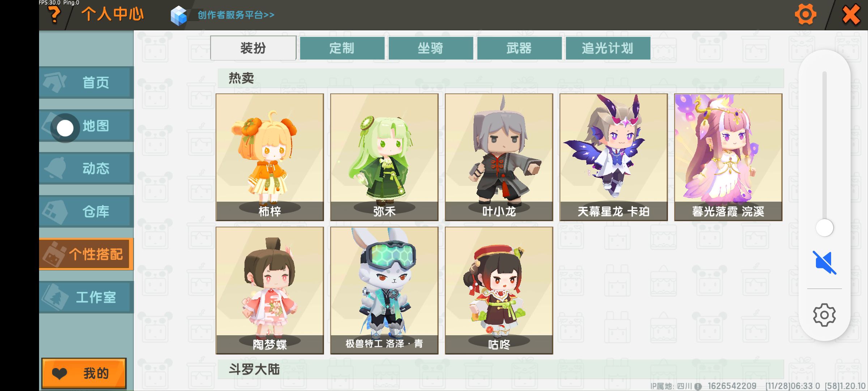Toggle the muted speaker icon
This screenshot has width=868, height=391.
824,262
